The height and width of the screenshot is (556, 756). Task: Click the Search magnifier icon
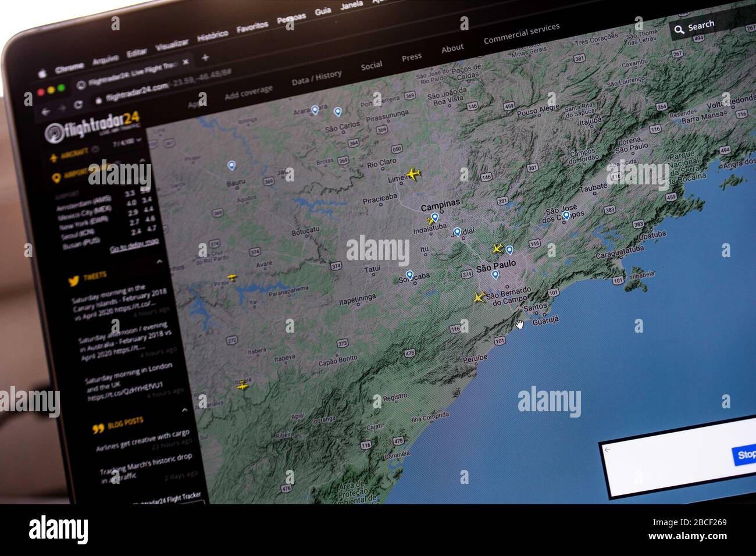tap(678, 30)
